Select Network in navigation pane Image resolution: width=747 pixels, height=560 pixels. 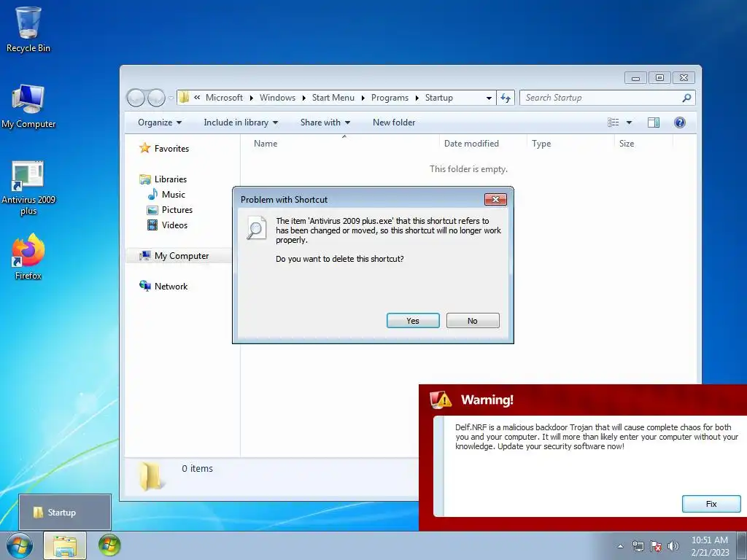click(x=163, y=286)
